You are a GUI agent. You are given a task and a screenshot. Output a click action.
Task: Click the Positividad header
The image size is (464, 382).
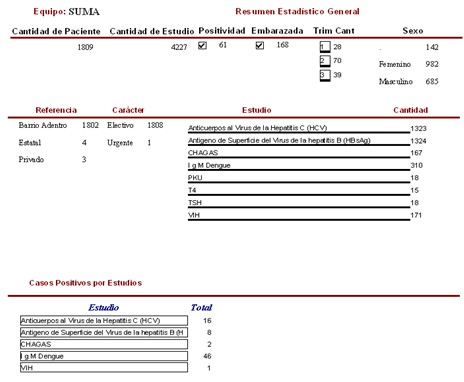click(x=222, y=31)
